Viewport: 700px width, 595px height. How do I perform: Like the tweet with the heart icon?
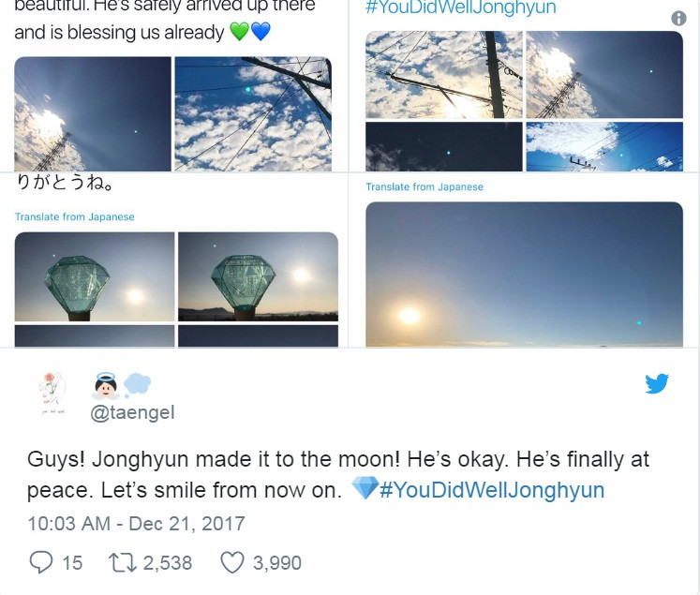231,561
